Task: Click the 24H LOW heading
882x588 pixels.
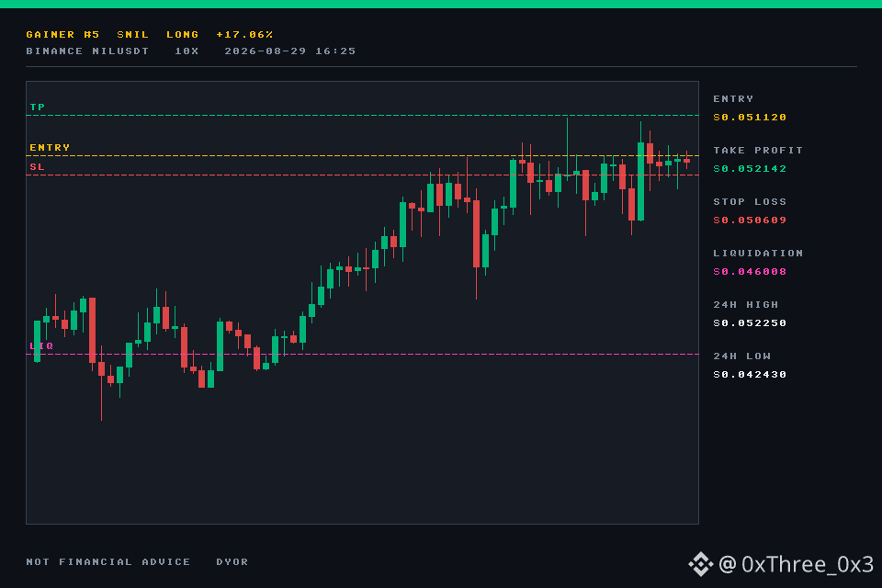Action: [x=742, y=356]
